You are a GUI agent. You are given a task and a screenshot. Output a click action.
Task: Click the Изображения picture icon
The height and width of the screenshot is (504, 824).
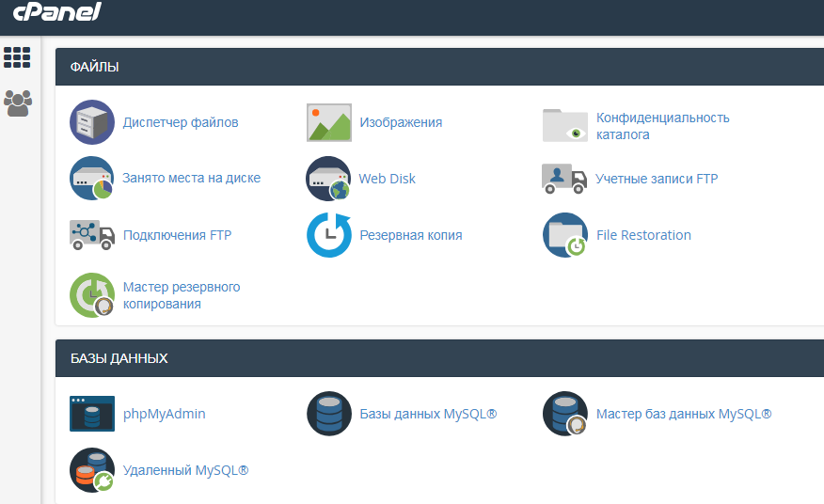(329, 122)
